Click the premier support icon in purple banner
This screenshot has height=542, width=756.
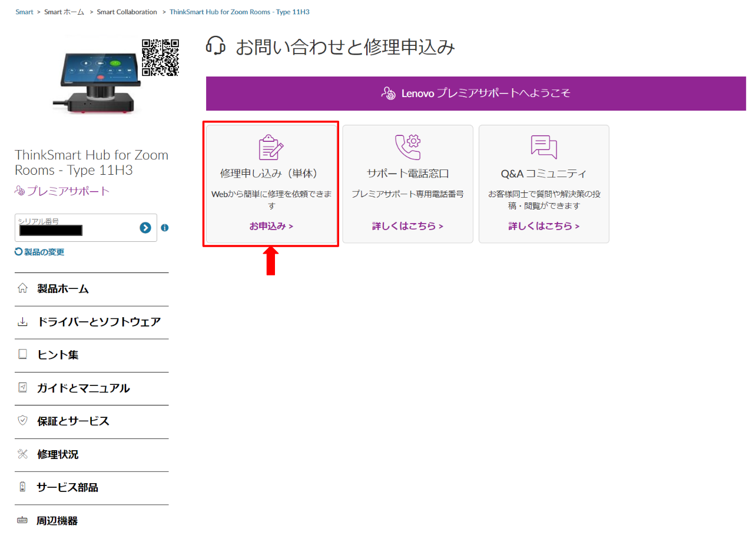click(x=388, y=93)
